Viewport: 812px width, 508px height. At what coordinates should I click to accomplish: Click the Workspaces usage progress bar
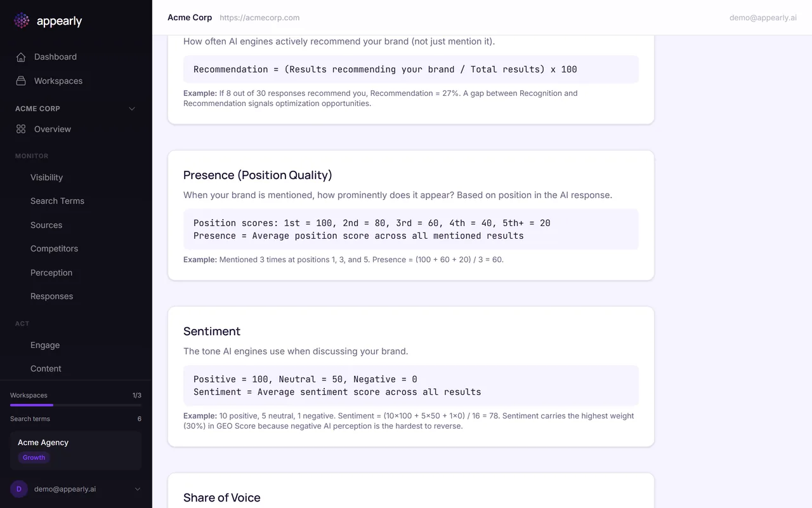[75, 405]
